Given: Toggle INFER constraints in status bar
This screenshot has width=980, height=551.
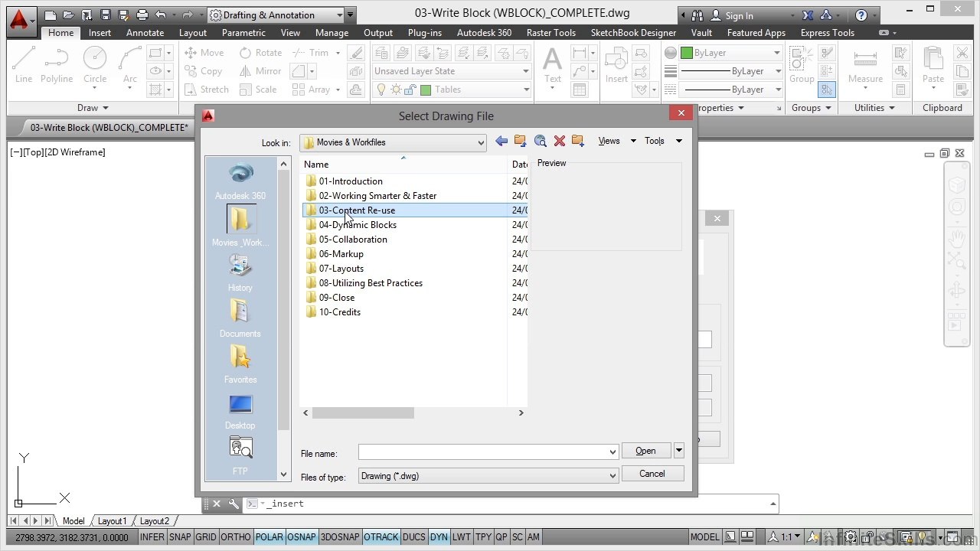Looking at the screenshot, I should pyautogui.click(x=152, y=537).
